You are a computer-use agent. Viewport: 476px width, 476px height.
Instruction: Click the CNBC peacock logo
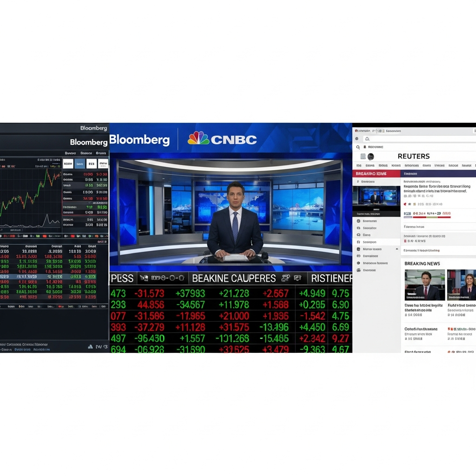198,139
